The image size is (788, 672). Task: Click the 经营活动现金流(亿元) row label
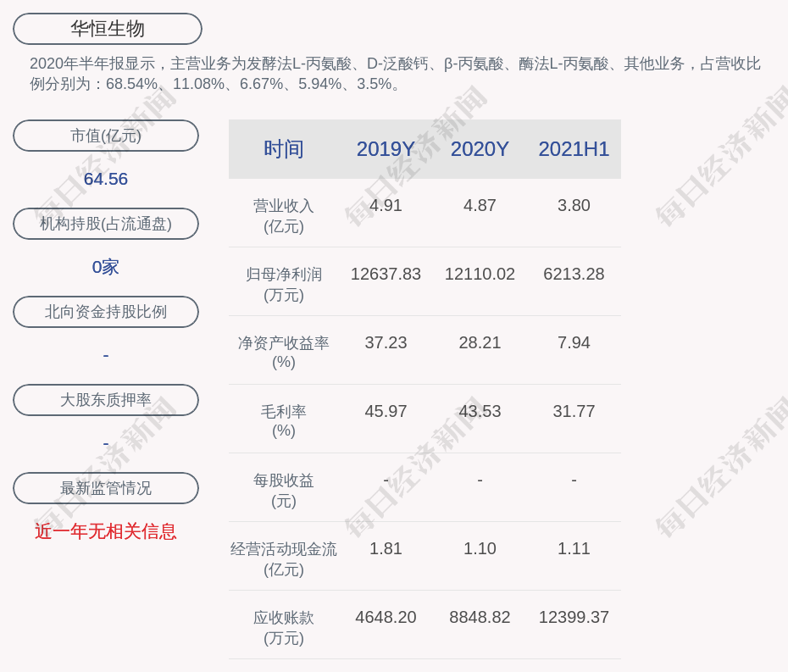coord(283,558)
